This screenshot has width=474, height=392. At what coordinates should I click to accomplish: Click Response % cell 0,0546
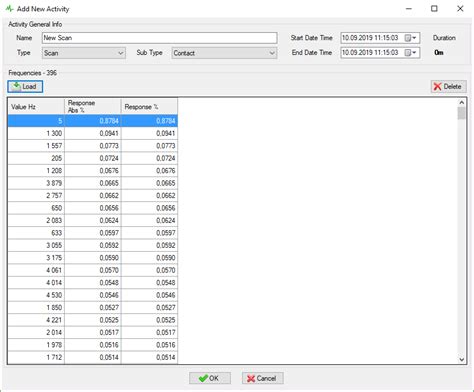coord(149,295)
